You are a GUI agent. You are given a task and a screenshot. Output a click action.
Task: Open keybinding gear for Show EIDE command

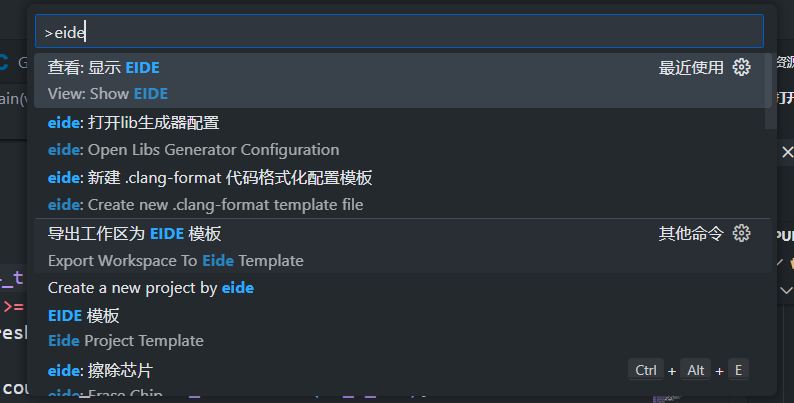[x=741, y=67]
